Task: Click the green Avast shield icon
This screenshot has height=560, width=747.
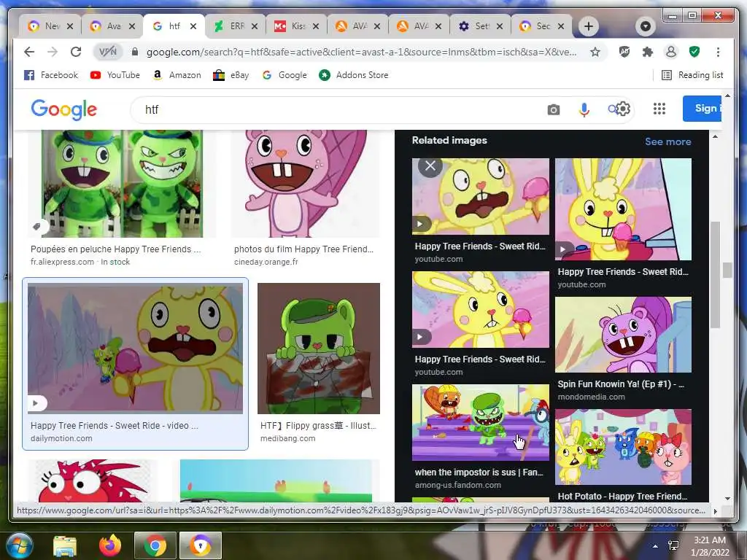Action: coord(694,52)
